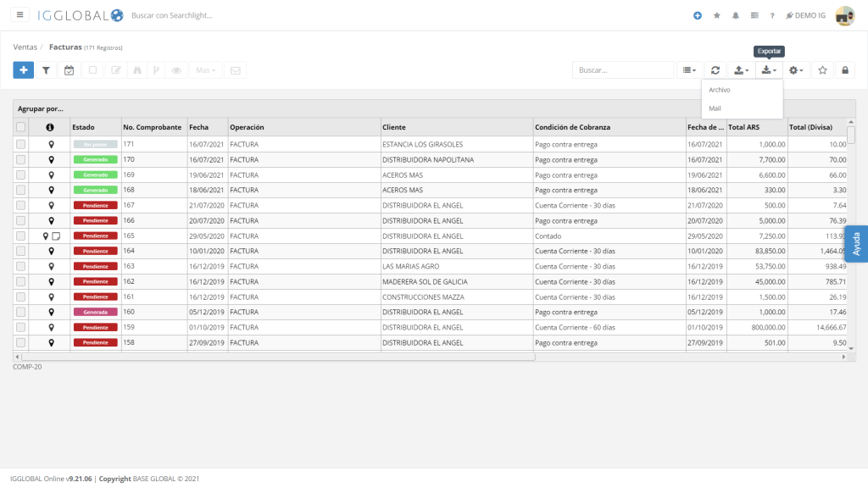The image size is (868, 488).
Task: Check the row for invoice 167
Action: pyautogui.click(x=20, y=205)
